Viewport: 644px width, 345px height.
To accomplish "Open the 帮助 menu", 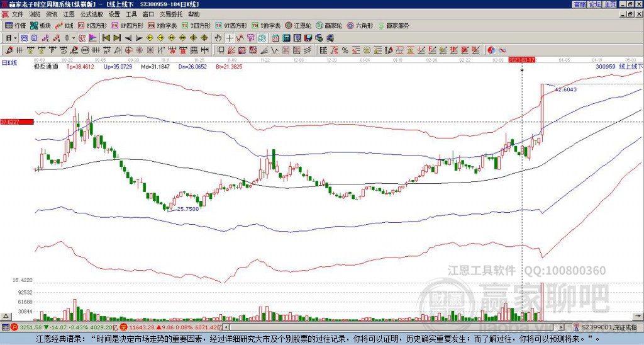I will 194,14.
